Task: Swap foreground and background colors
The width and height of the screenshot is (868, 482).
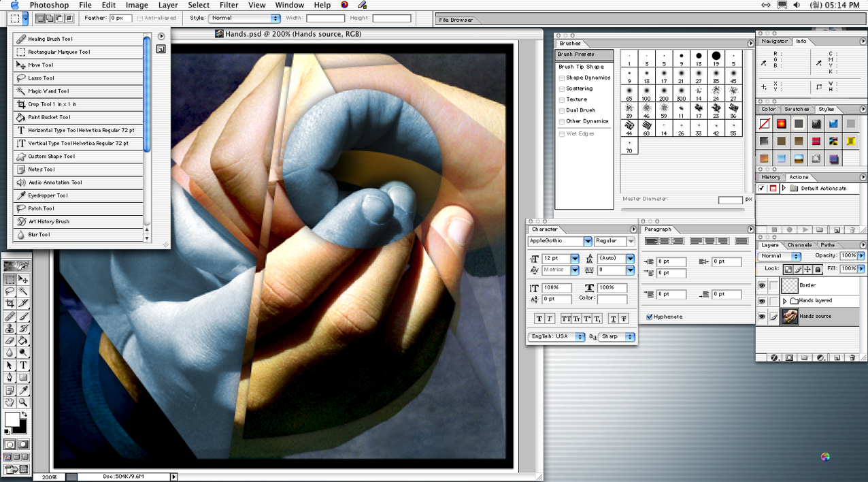Action: (24, 415)
